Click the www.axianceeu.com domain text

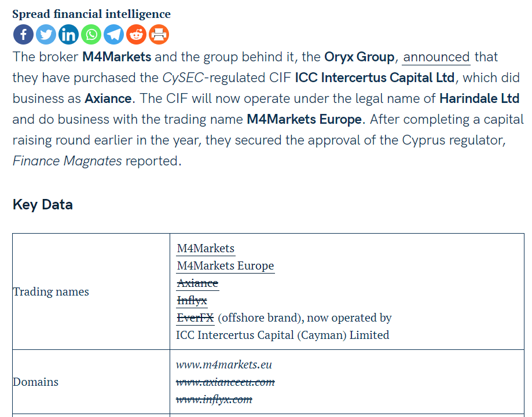pyautogui.click(x=225, y=382)
